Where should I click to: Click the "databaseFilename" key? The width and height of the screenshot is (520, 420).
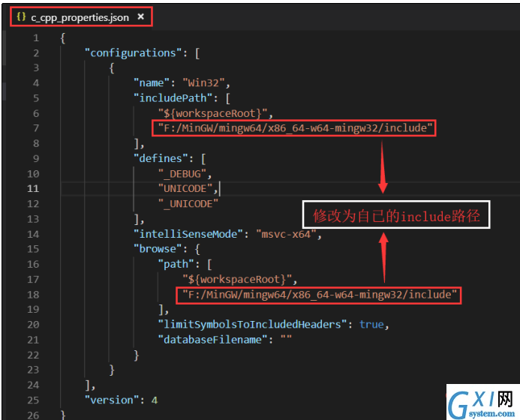click(212, 340)
